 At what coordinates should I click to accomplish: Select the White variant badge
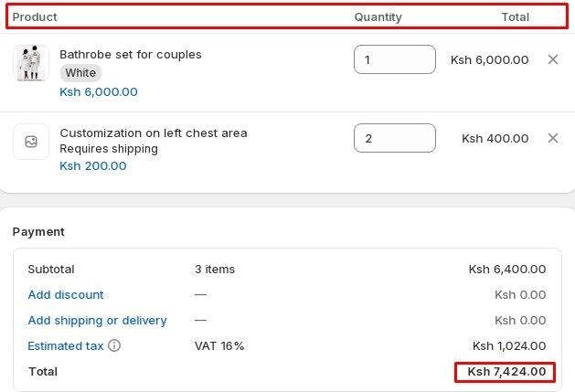[80, 73]
